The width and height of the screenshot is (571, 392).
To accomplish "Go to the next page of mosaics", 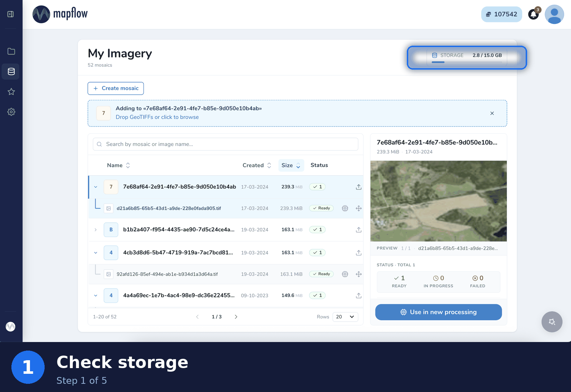I will click(x=236, y=317).
